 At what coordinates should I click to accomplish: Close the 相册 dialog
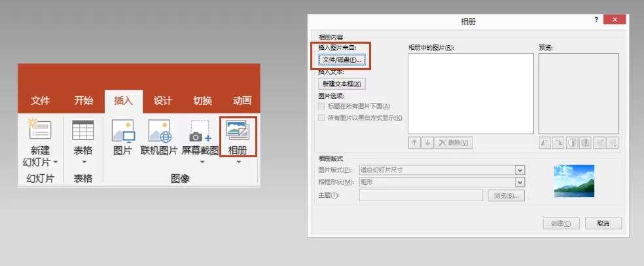click(615, 20)
